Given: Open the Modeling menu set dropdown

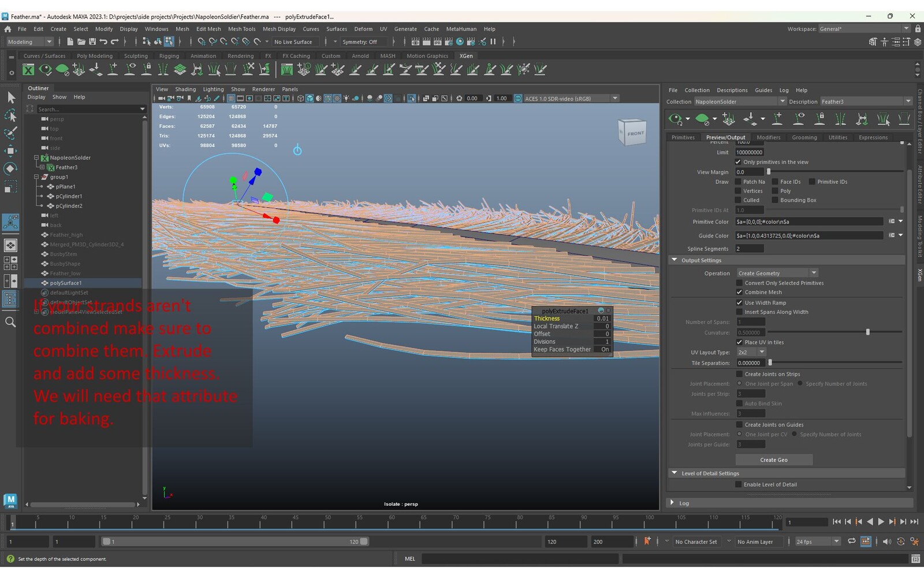Looking at the screenshot, I should [29, 42].
